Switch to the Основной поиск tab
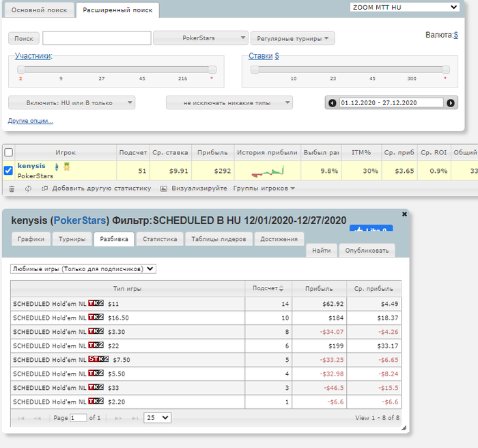The width and height of the screenshot is (478, 448). (x=38, y=10)
